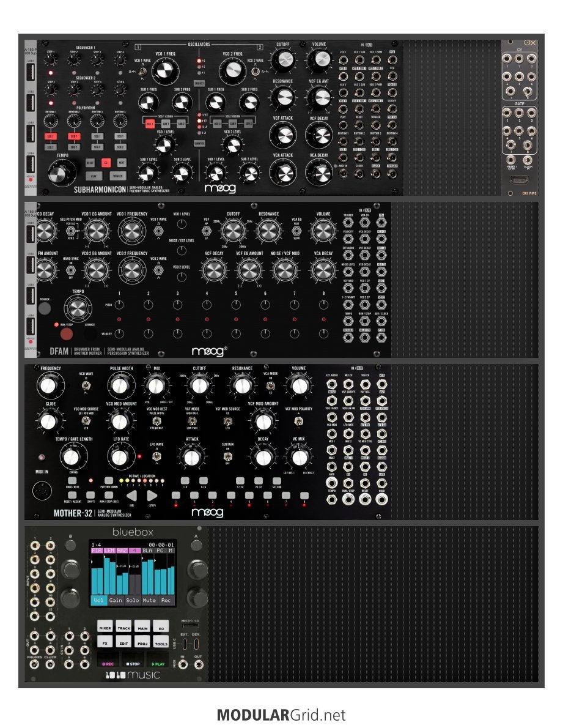Open the FX page on bluebox
The height and width of the screenshot is (728, 563).
[x=105, y=642]
